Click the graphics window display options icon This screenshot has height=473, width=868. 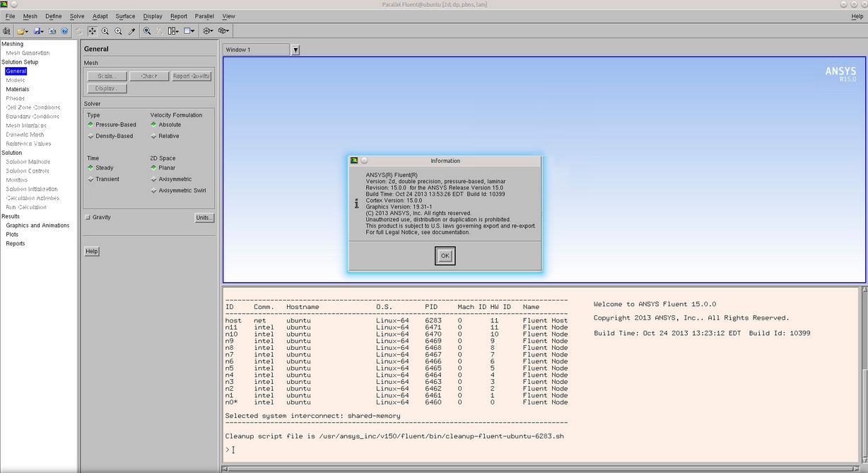tap(187, 31)
